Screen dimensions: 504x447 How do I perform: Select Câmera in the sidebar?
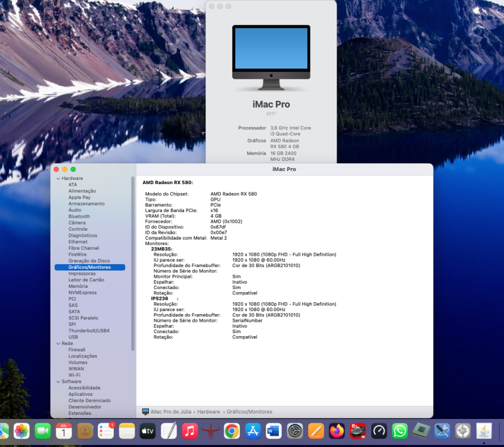point(77,223)
